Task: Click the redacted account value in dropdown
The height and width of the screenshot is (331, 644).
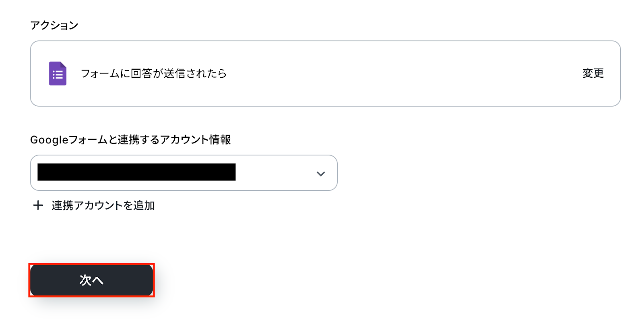Action: 136,172
